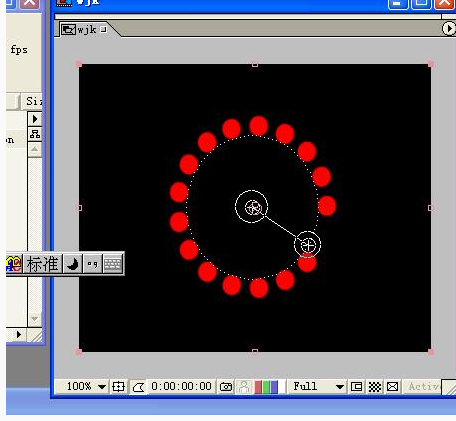Viewport: 456px width, 421px height.
Task: Toggle IME half-moon width icon
Action: [x=72, y=264]
